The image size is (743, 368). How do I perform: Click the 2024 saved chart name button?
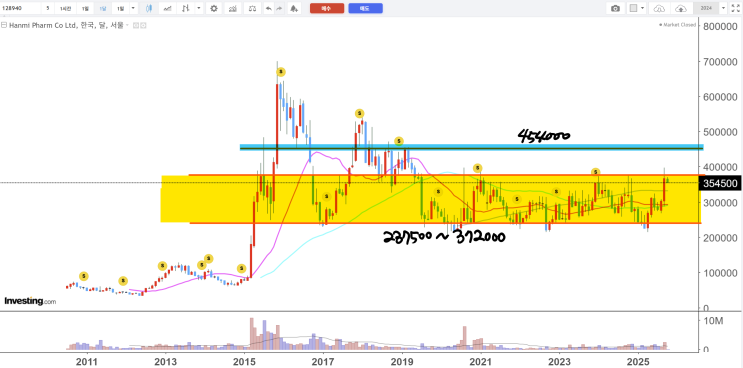[706, 8]
